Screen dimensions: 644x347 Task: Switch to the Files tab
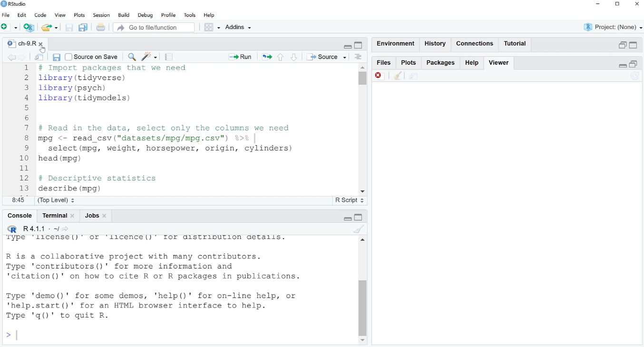(x=384, y=63)
